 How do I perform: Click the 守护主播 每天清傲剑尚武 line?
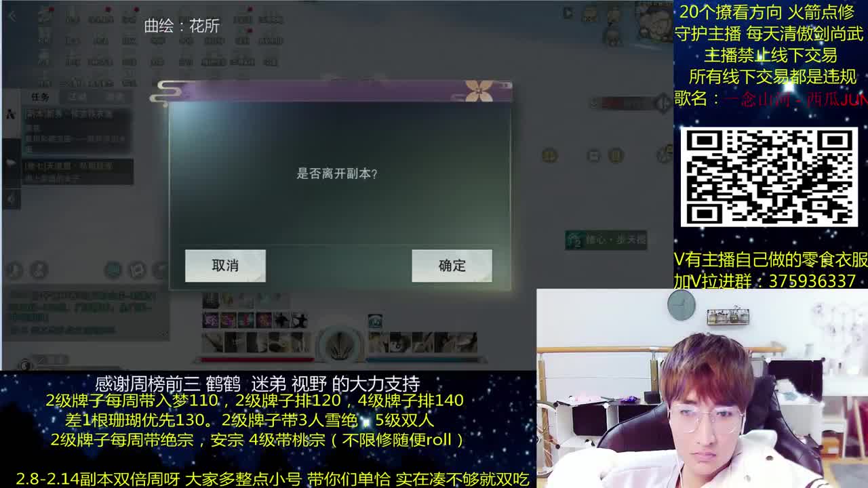769,34
